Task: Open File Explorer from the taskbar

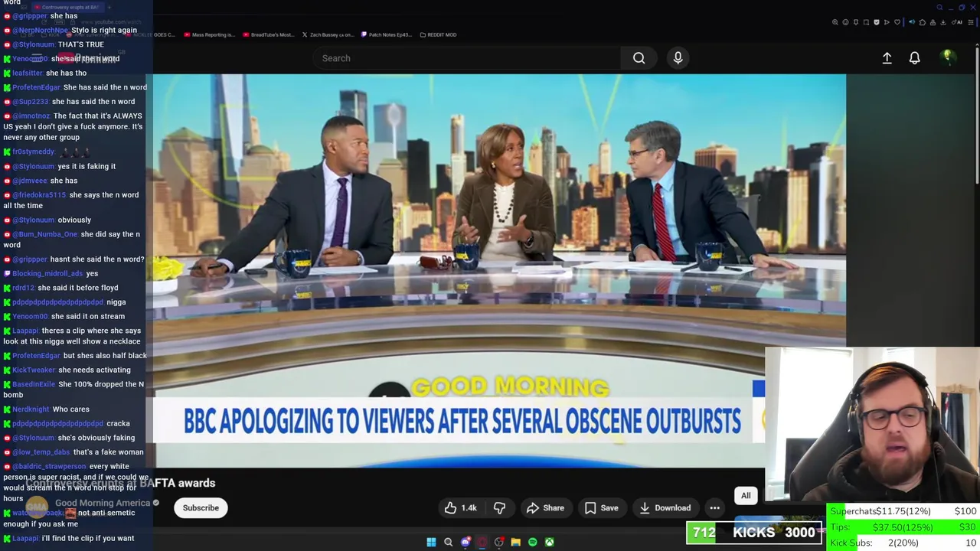Action: click(x=515, y=542)
